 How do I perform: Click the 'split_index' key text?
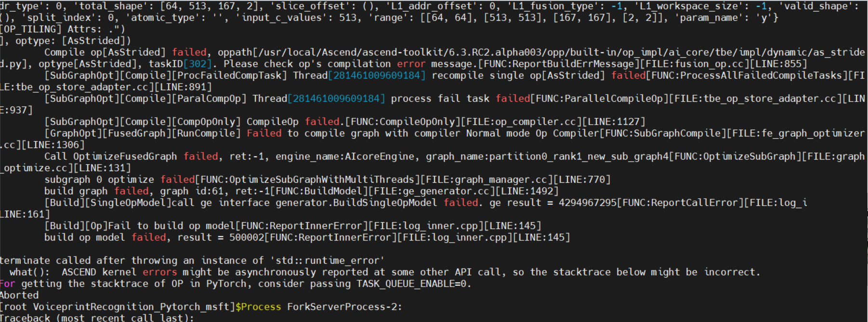coord(59,18)
